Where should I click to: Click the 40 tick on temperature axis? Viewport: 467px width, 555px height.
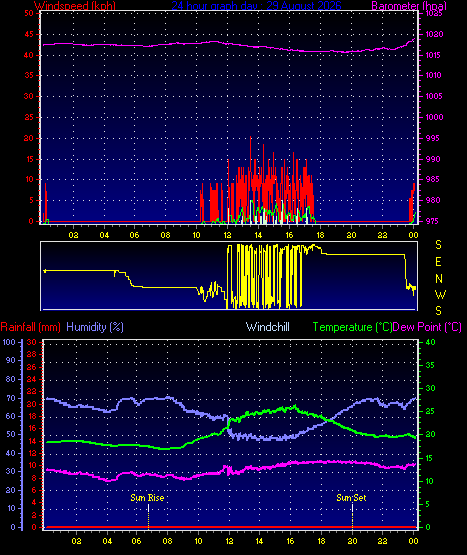430,342
